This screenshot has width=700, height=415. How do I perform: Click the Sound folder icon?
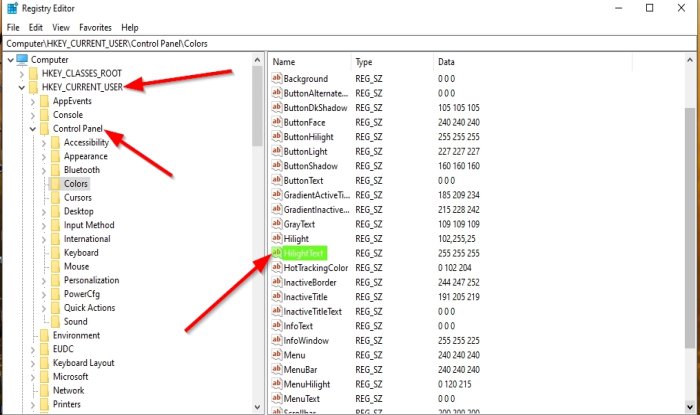tap(55, 321)
